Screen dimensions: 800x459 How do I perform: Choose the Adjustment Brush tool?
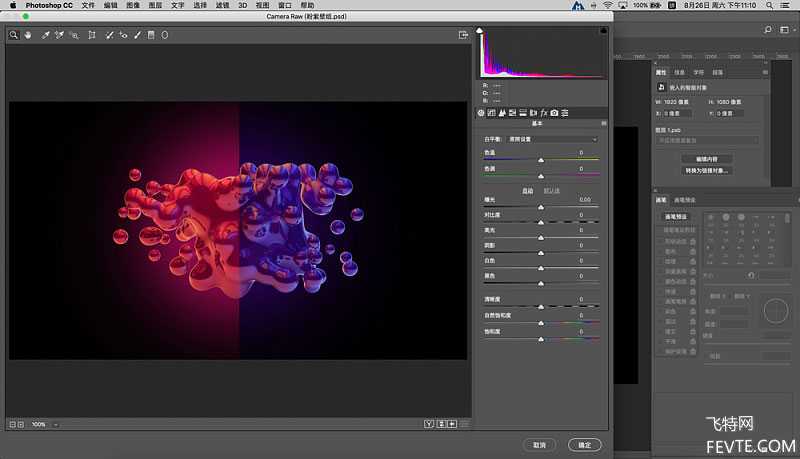pos(137,35)
